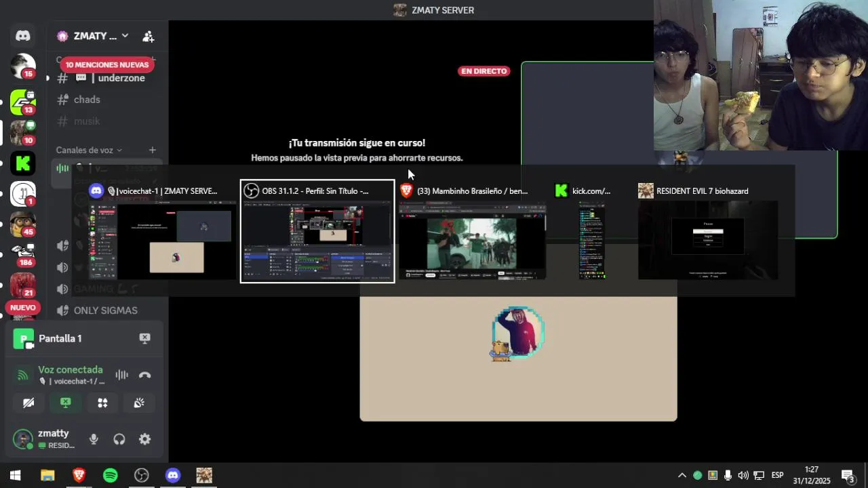Open Resident Evil 7 taskbar icon
This screenshot has width=868, height=488.
pyautogui.click(x=204, y=475)
